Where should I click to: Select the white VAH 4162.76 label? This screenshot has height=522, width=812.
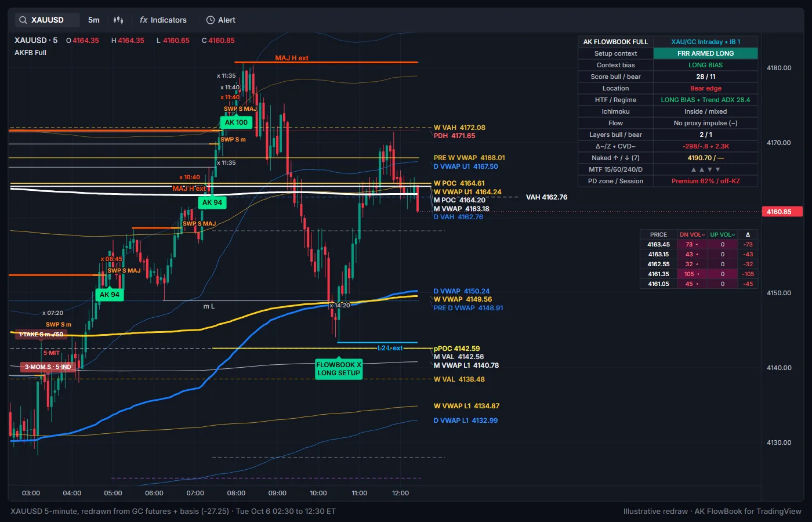pos(546,197)
